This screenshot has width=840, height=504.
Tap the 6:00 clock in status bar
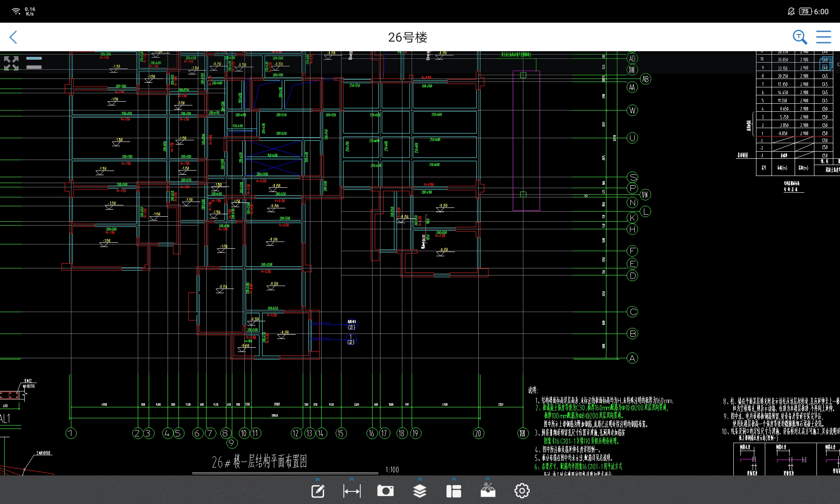click(x=822, y=12)
